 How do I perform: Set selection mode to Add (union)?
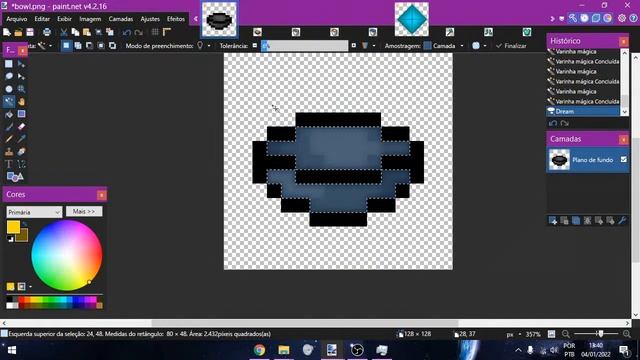(78, 46)
